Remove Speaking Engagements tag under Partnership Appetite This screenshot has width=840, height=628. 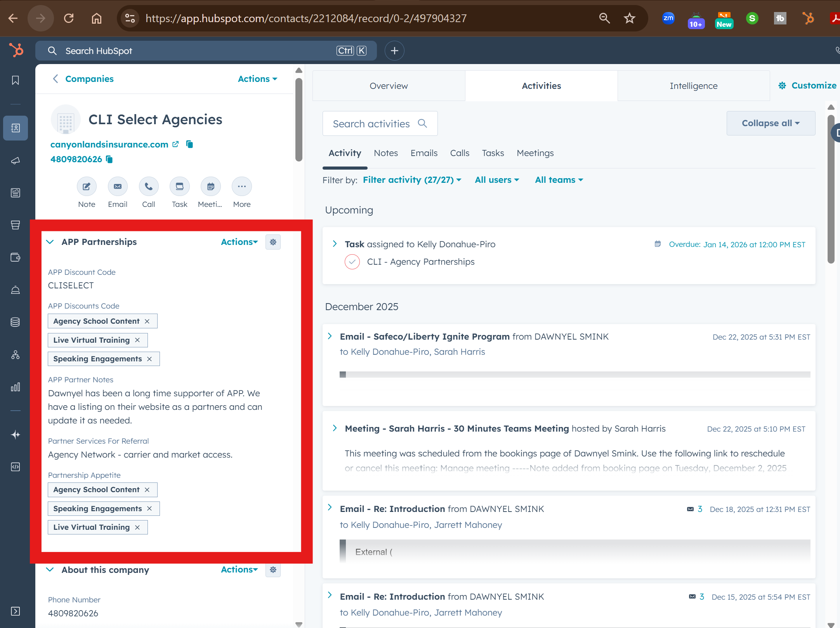tap(149, 508)
